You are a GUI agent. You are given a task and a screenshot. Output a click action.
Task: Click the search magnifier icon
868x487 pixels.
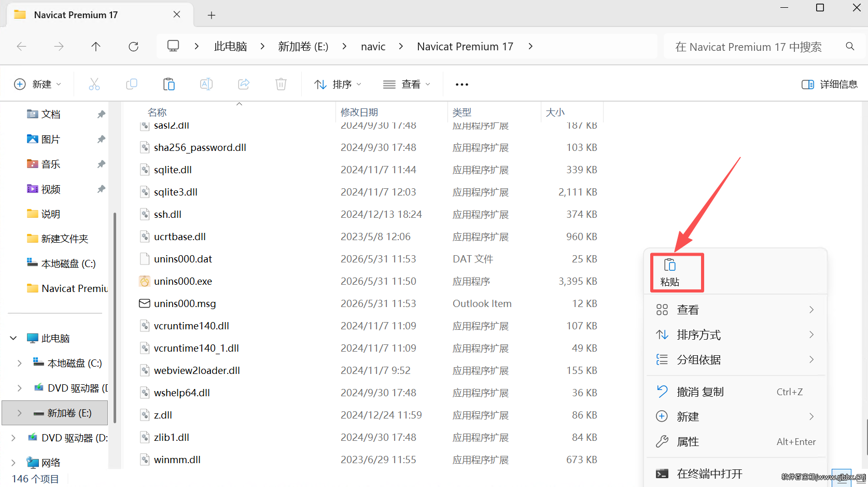pos(850,47)
